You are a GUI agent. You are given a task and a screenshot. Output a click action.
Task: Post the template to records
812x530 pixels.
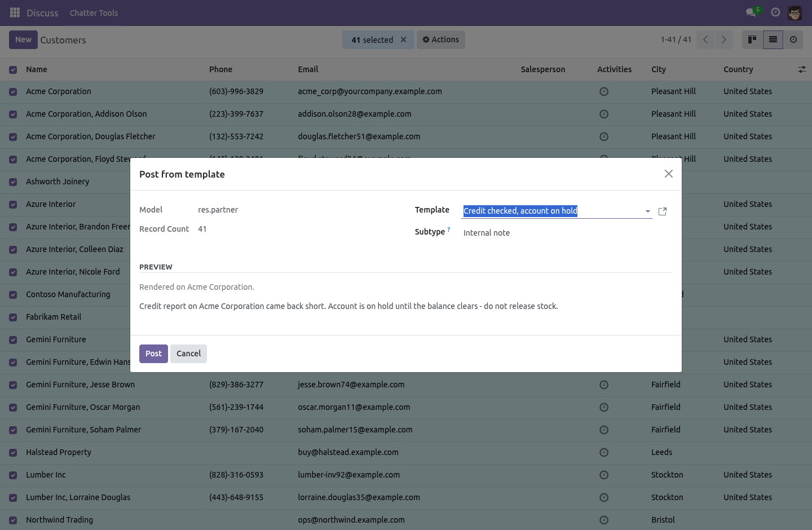(153, 354)
